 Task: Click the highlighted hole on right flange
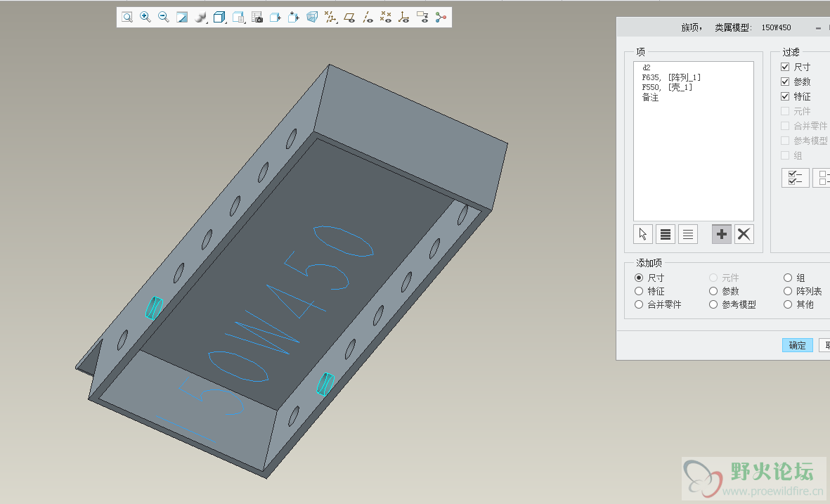[x=325, y=384]
